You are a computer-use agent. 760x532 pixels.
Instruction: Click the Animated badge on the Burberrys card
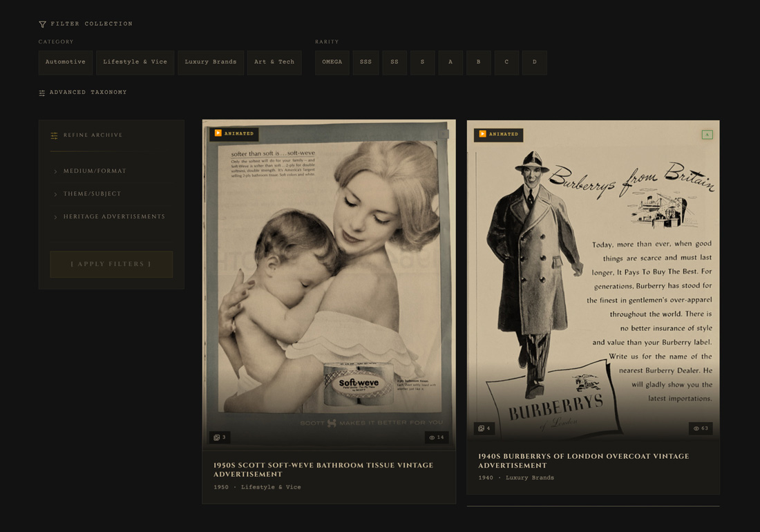click(498, 134)
